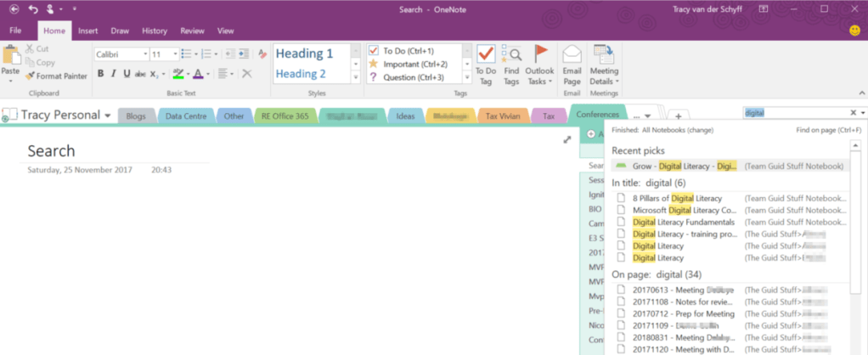Viewport: 868px width, 355px height.
Task: Open the View ribbon tab
Action: [225, 31]
